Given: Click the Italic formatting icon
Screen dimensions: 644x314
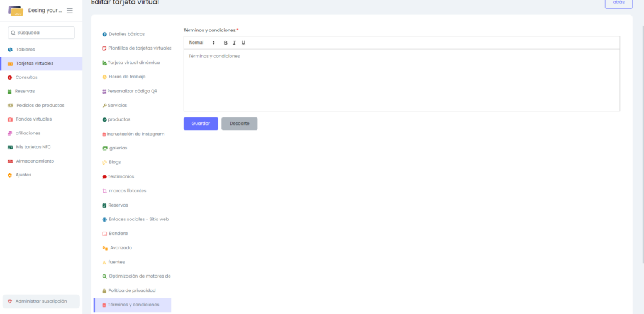Looking at the screenshot, I should [x=234, y=43].
